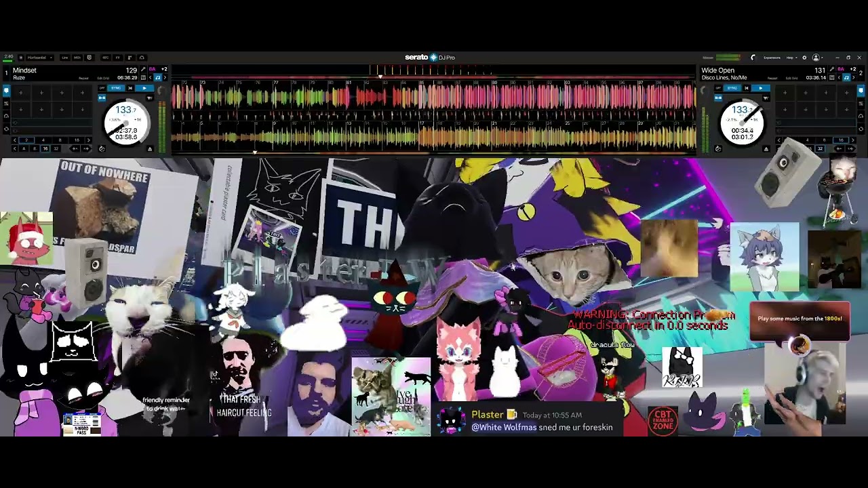Click the Master output level meter
Viewport: 868px width, 488px height.
coord(728,58)
